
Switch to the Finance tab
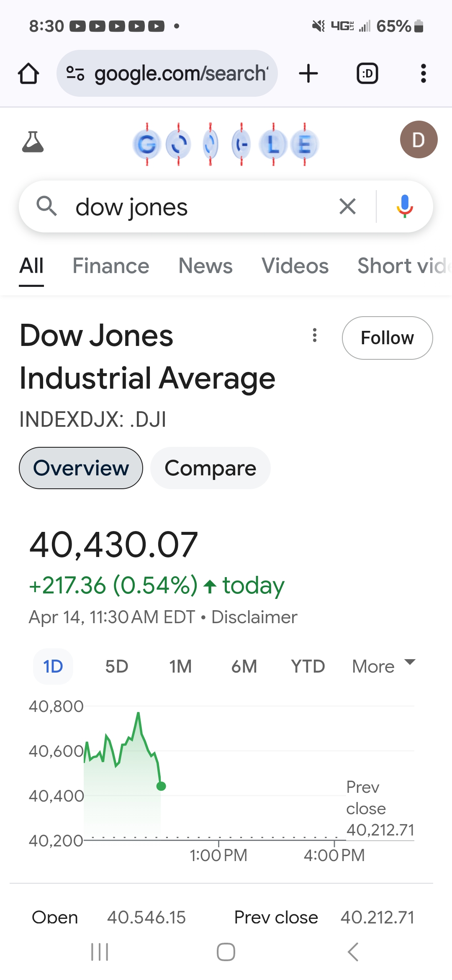coord(110,266)
